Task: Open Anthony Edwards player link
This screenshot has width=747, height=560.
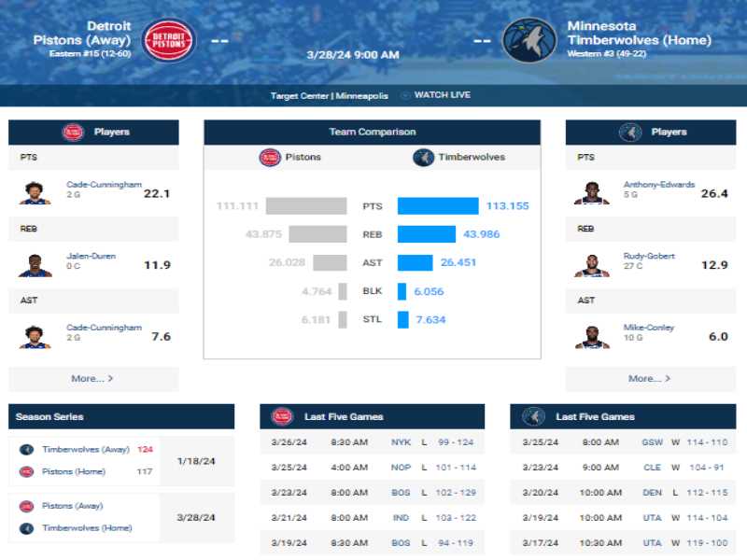Action: click(x=659, y=184)
